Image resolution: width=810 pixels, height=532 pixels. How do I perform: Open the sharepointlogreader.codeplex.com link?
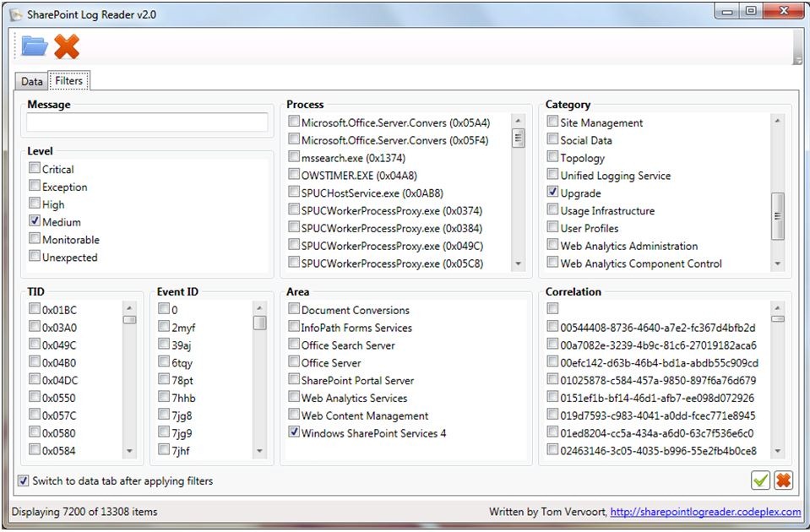(705, 512)
